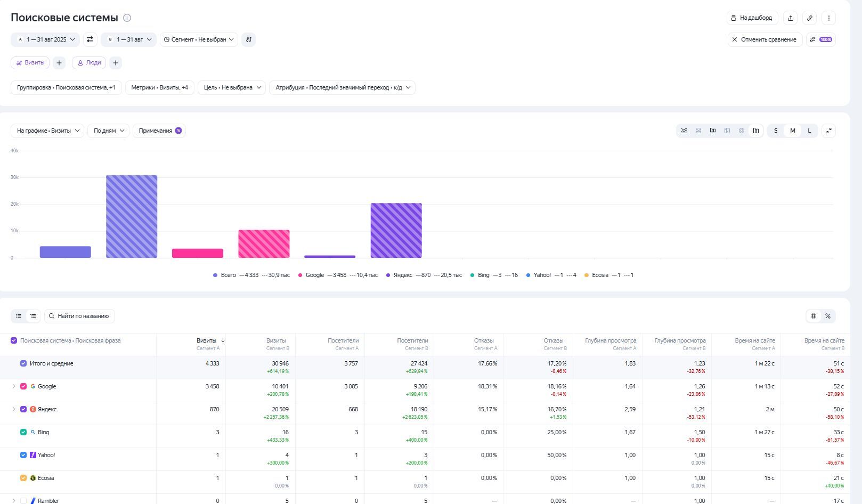
Task: Toggle the Яндекс row checkbox
Action: tap(23, 409)
